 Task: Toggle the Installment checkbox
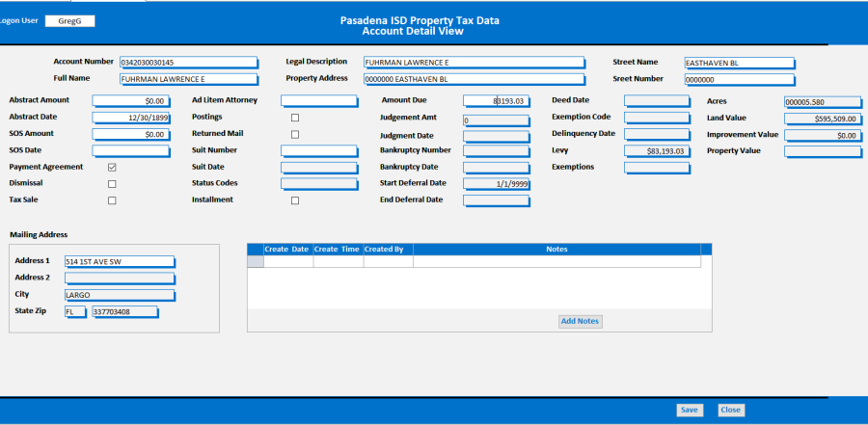[295, 200]
